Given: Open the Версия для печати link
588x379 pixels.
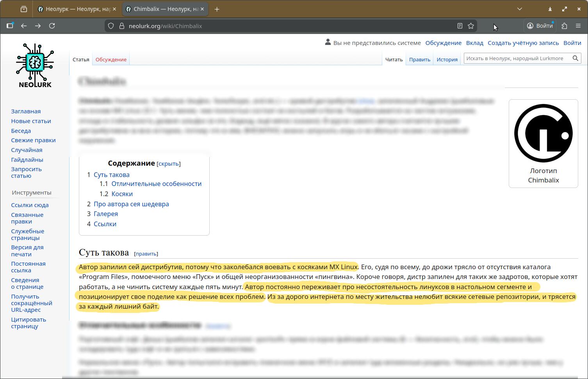Looking at the screenshot, I should pos(27,250).
